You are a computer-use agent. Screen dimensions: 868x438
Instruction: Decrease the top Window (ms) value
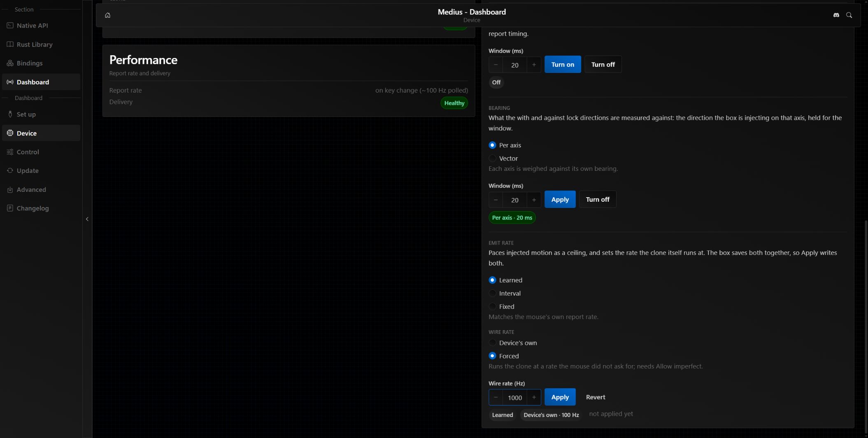[x=496, y=65]
